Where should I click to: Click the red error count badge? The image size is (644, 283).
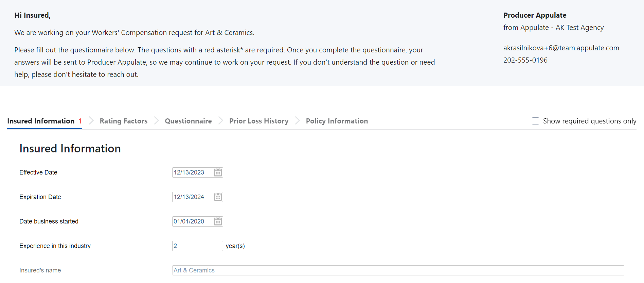pyautogui.click(x=80, y=121)
